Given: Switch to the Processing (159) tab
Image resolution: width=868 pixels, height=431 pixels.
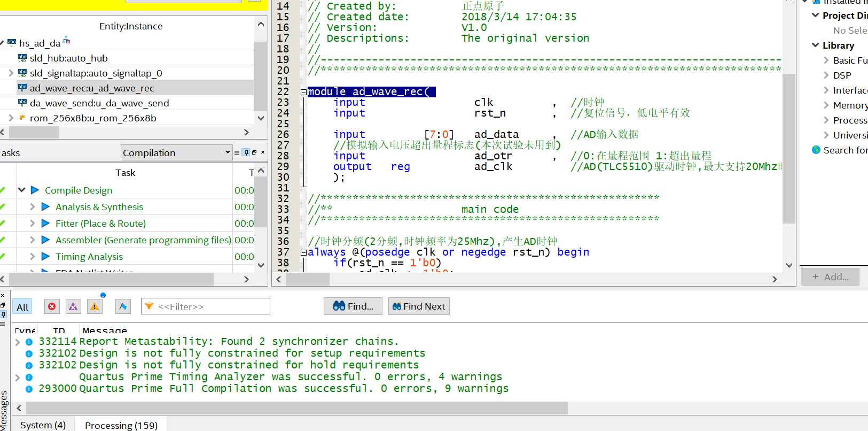Looking at the screenshot, I should pos(121,425).
